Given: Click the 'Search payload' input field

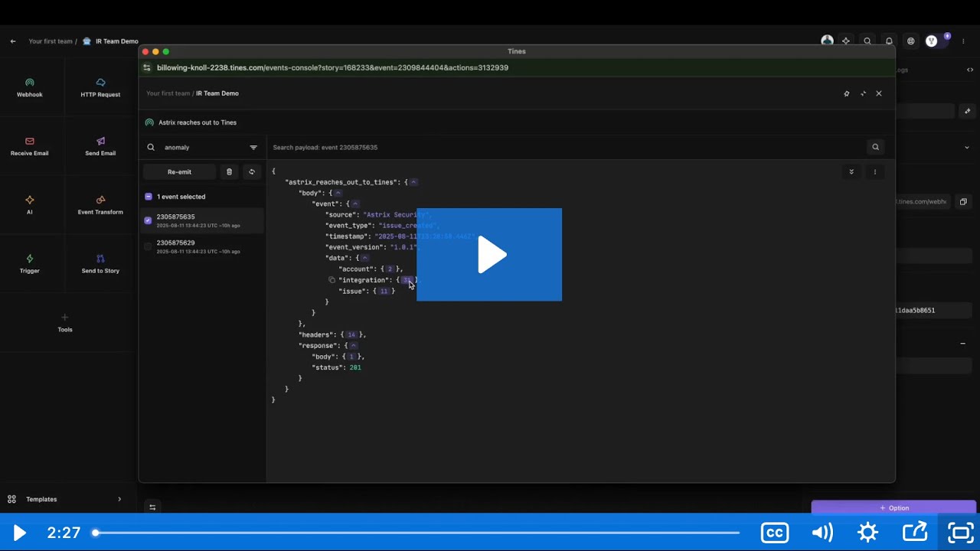Looking at the screenshot, I should pos(567,147).
